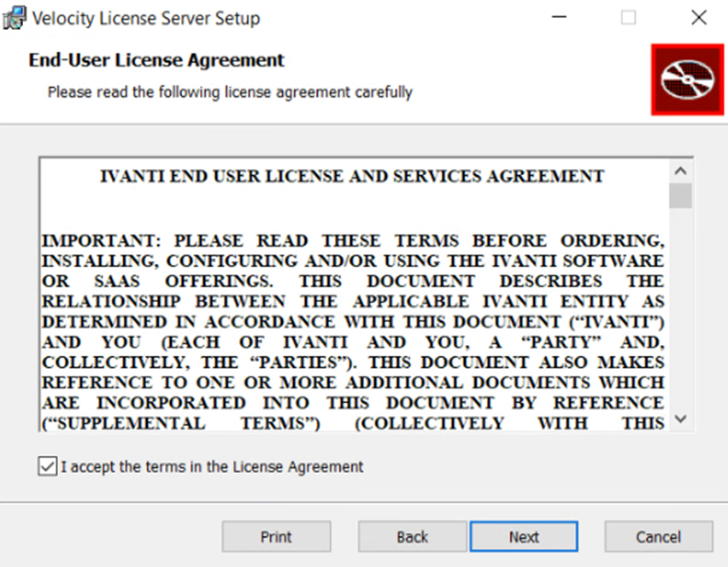Proceed by clicking Next
Image resolution: width=728 pixels, height=567 pixels.
click(524, 536)
